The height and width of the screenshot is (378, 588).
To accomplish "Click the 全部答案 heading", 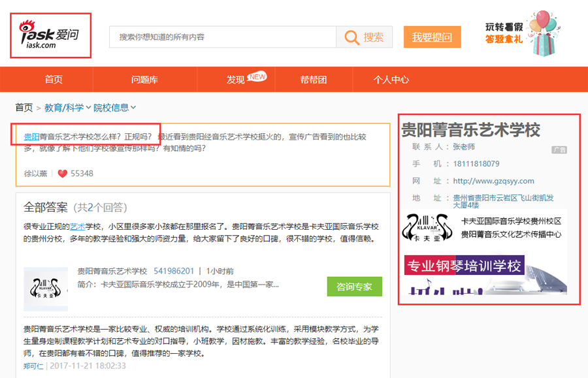I will (x=46, y=207).
